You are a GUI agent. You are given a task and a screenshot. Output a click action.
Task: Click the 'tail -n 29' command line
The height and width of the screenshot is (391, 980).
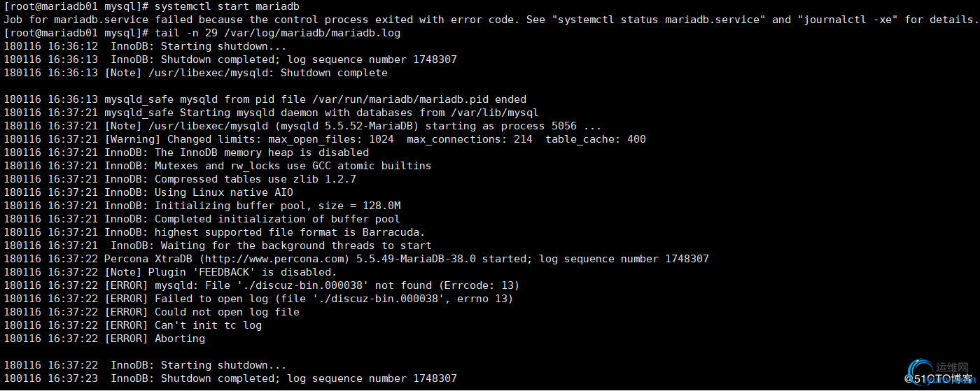[202, 33]
